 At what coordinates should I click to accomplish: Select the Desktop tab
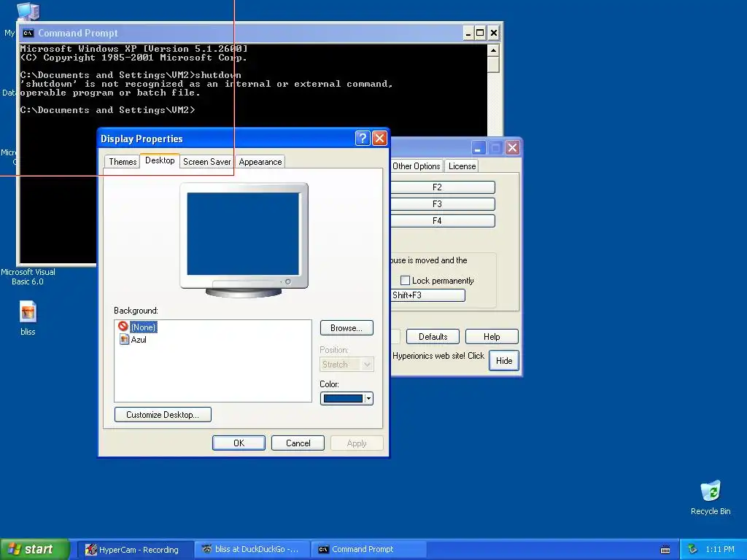pos(160,160)
